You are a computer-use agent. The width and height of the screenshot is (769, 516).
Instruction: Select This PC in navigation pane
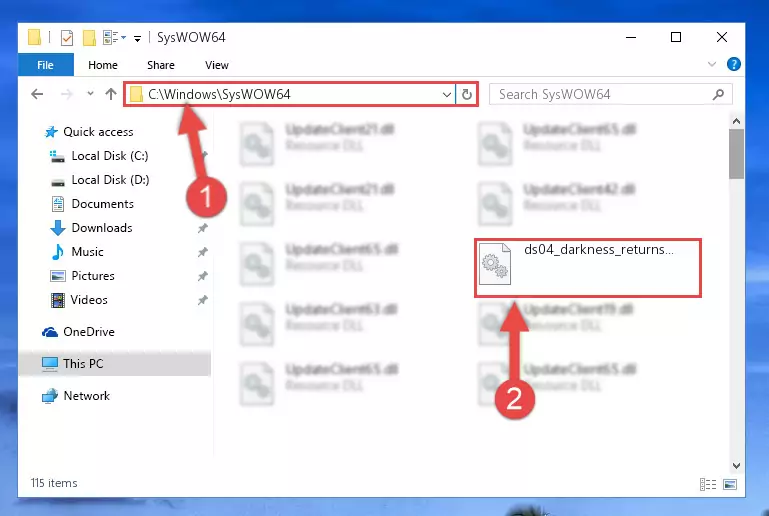click(115, 363)
